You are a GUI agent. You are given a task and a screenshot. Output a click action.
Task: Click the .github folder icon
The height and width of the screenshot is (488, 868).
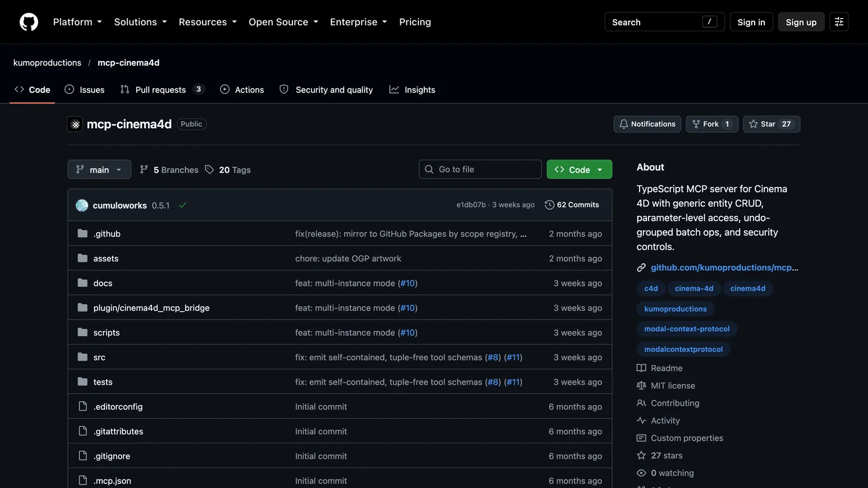tap(83, 234)
